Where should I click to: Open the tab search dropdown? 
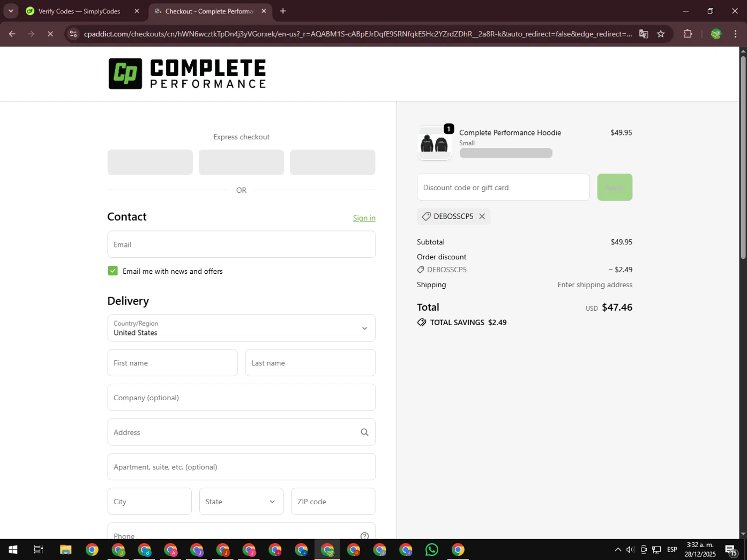10,11
